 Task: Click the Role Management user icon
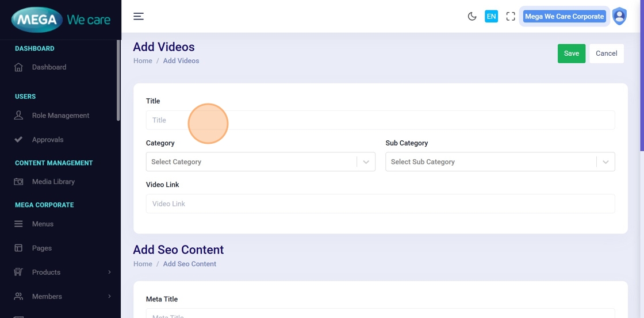tap(18, 116)
